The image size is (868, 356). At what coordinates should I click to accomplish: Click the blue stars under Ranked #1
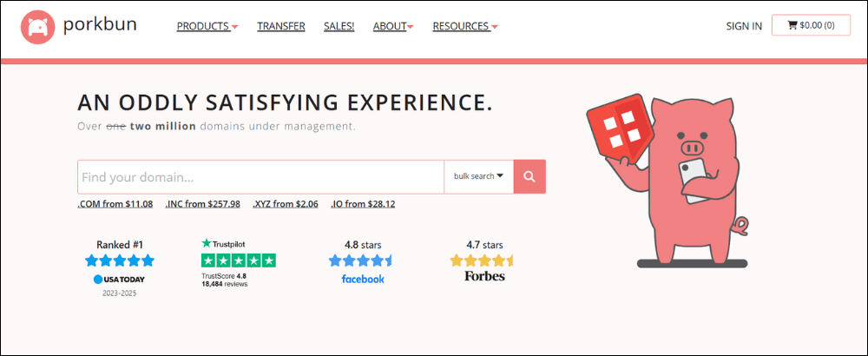click(120, 260)
